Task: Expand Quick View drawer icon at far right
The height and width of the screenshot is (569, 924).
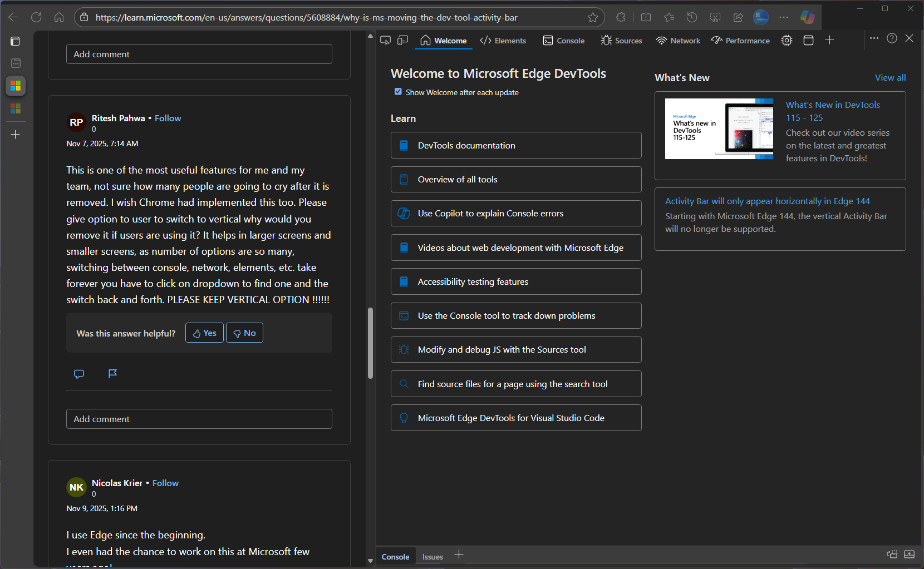Action: tap(909, 555)
